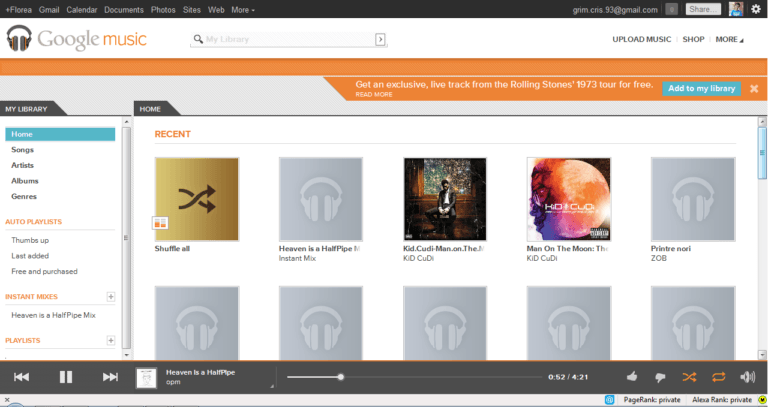Open Photos from the Google bar
This screenshot has height=407, width=768.
163,9
